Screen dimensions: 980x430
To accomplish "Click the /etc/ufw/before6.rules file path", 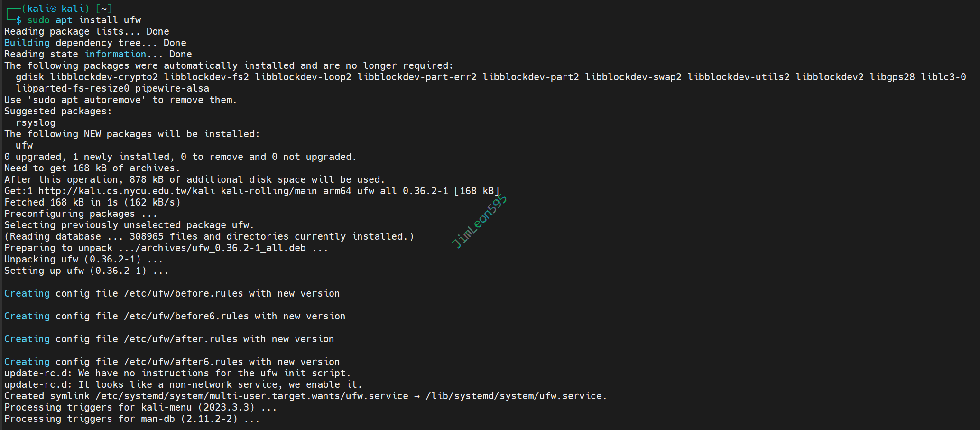I will click(186, 316).
